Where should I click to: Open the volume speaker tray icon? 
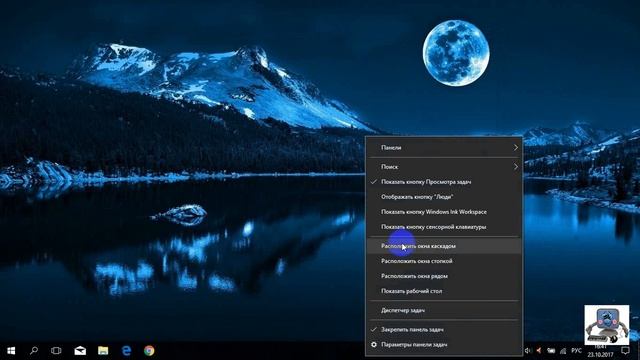[x=528, y=351]
